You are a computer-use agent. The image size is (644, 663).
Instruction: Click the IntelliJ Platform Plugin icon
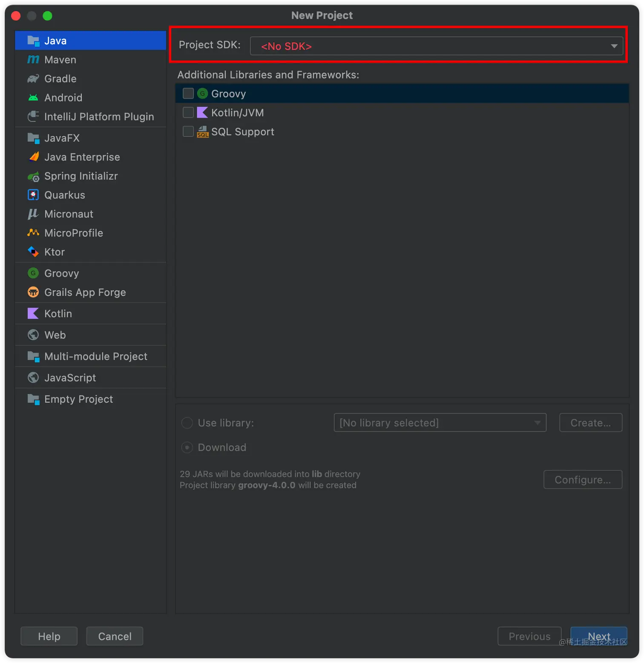pyautogui.click(x=33, y=117)
